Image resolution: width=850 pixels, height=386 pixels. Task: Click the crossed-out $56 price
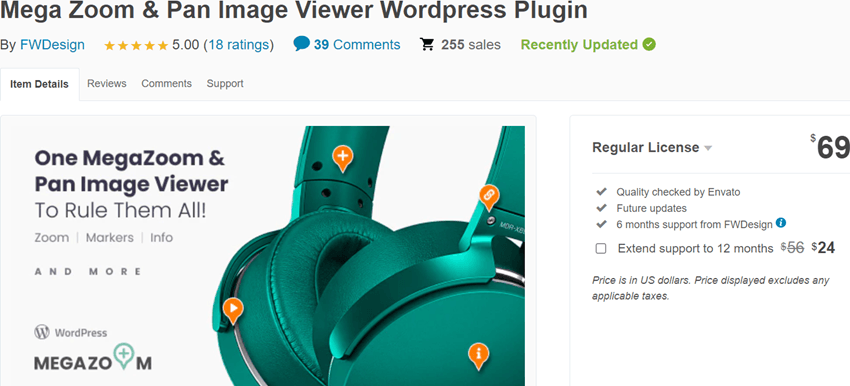click(x=792, y=248)
